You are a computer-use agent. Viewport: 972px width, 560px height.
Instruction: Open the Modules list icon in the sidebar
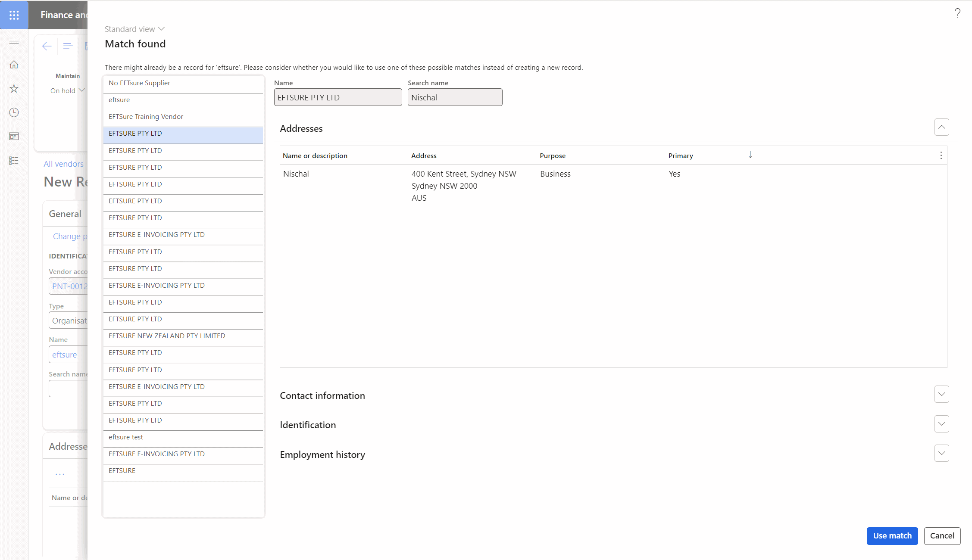14,161
